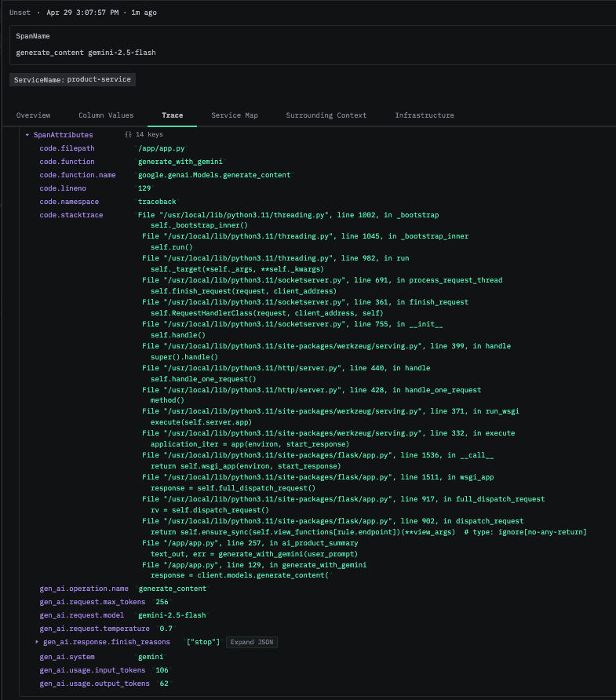
Task: Click the output tokens value 62
Action: pyautogui.click(x=164, y=684)
